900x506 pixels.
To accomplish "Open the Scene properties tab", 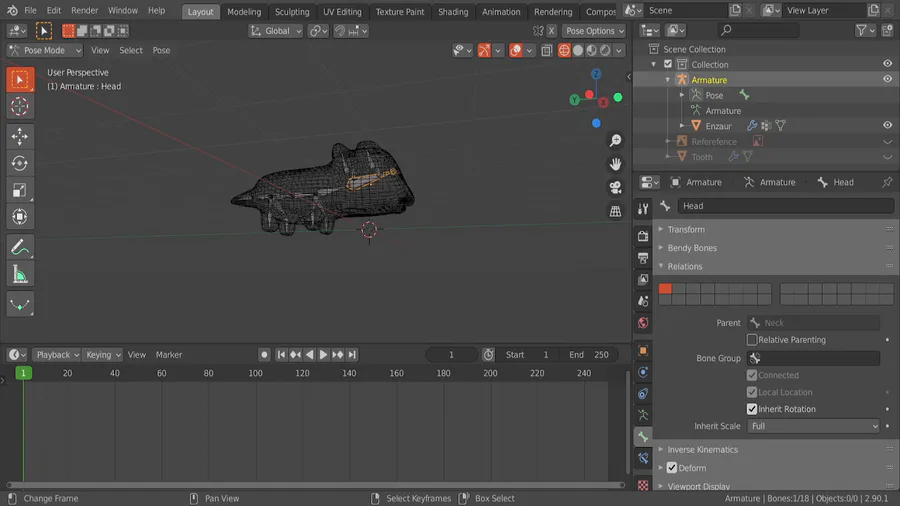I will tap(643, 301).
